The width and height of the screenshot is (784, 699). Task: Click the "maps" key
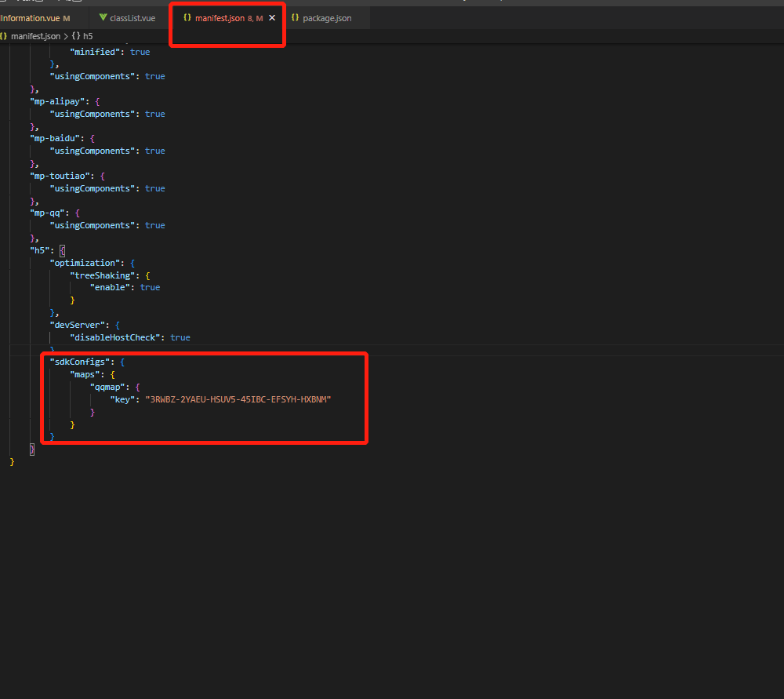coord(85,375)
